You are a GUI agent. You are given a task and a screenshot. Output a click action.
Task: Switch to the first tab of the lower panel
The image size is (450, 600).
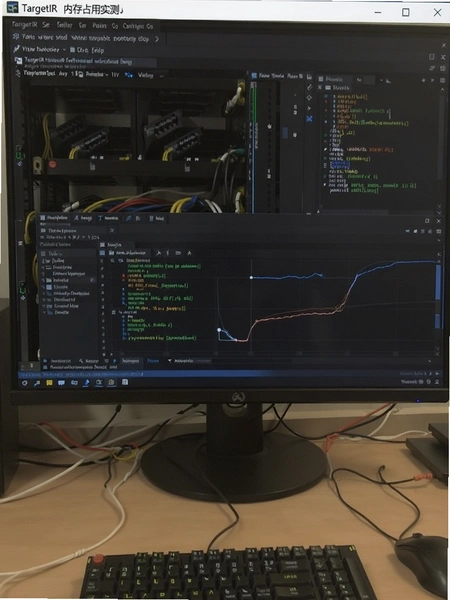tap(54, 218)
